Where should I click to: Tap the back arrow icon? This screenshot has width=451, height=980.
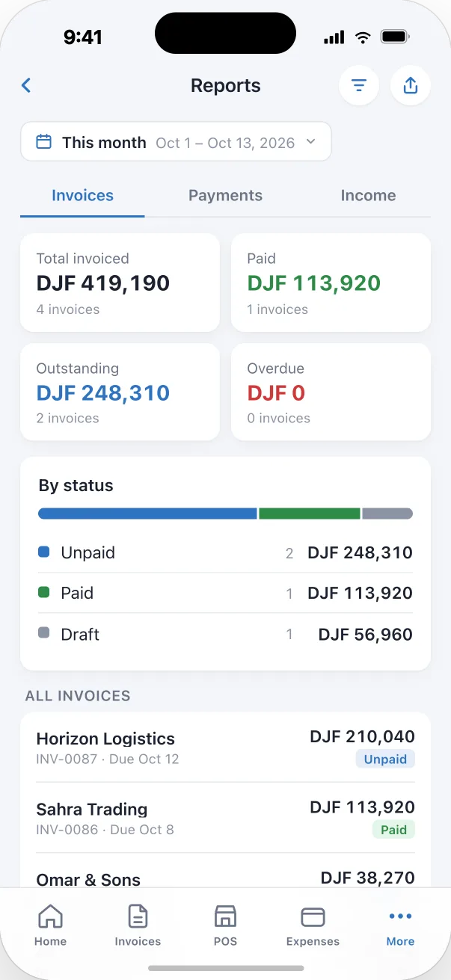tap(26, 85)
